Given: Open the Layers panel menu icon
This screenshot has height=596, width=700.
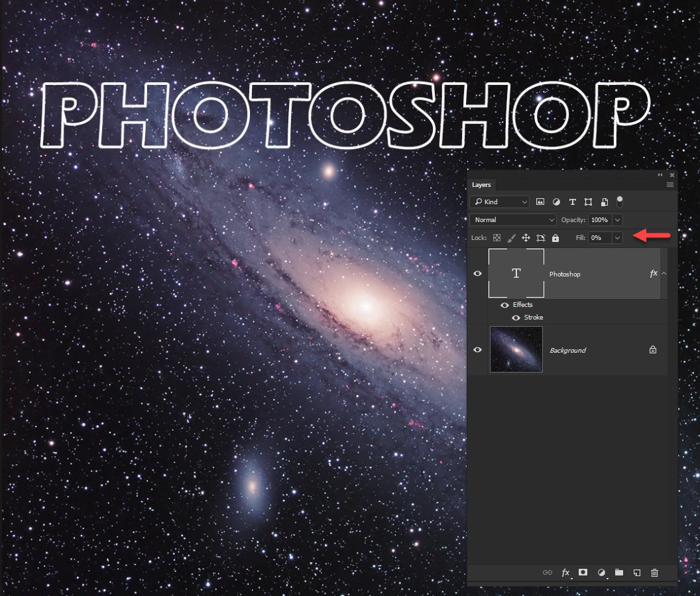Looking at the screenshot, I should [670, 185].
